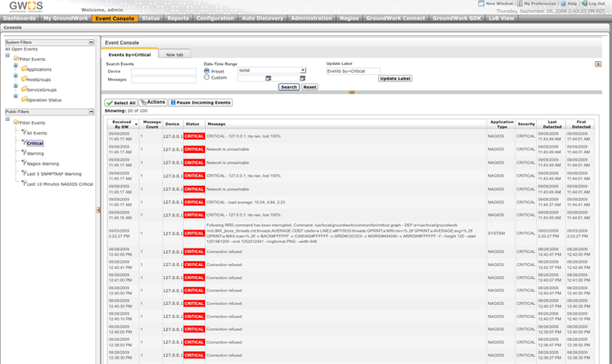Screen dimensions: 612x364
Task: Select the Preset date range radio button
Action: [207, 71]
